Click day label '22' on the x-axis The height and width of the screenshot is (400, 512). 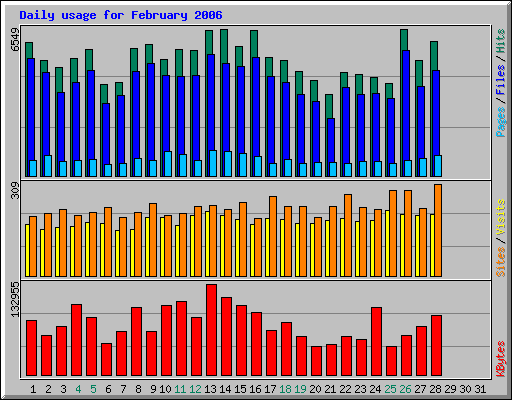345,389
